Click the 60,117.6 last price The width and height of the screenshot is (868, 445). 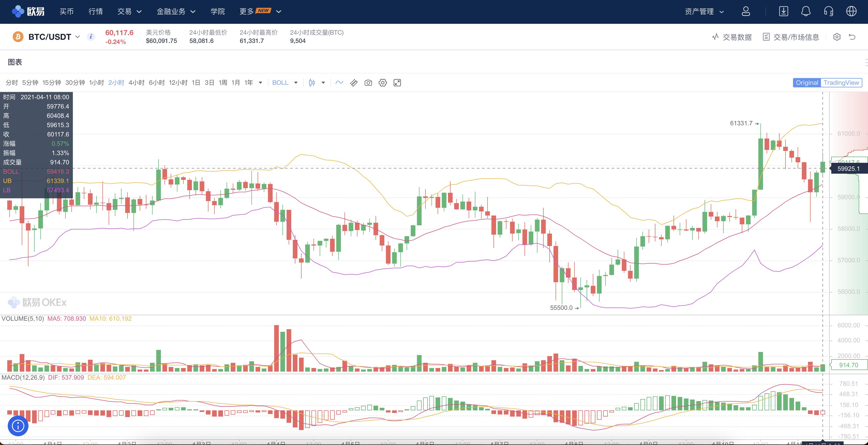click(119, 33)
